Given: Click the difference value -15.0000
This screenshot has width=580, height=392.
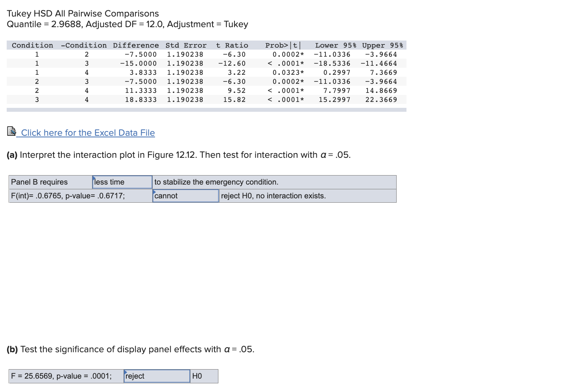Looking at the screenshot, I should pyautogui.click(x=138, y=63).
